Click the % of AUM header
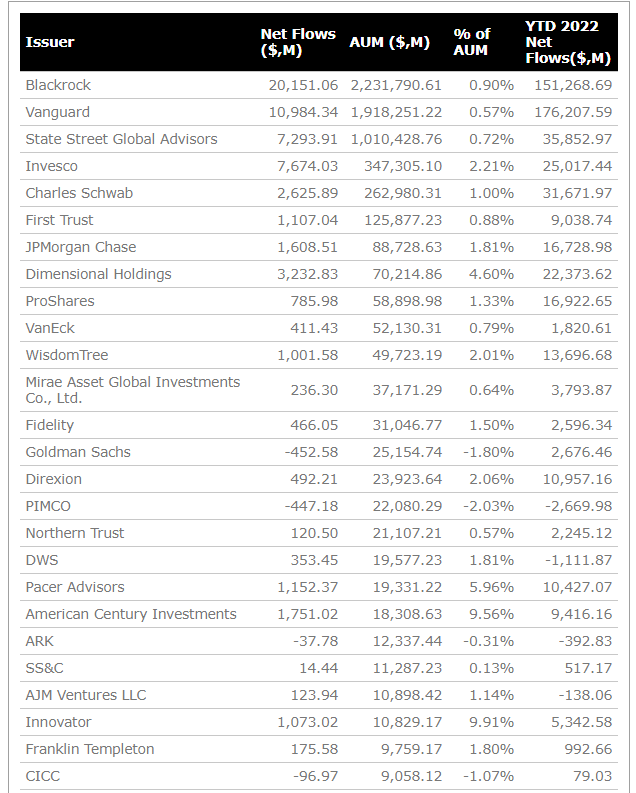Image resolution: width=636 pixels, height=793 pixels. click(472, 42)
